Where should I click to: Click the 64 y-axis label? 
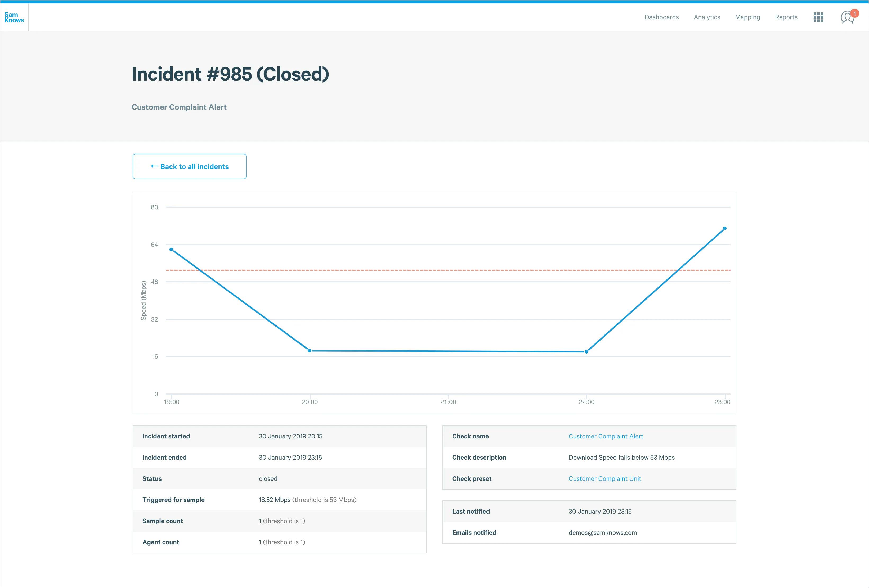(154, 245)
